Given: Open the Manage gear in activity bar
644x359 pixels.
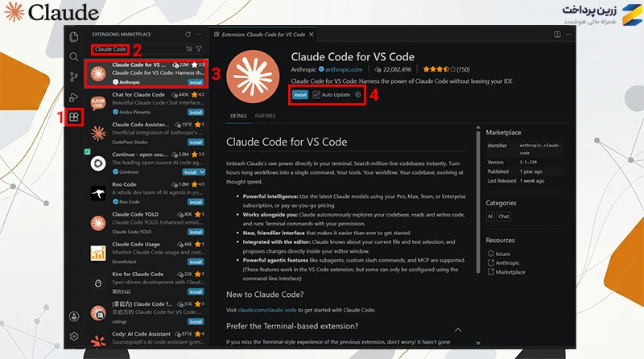Looking at the screenshot, I should click(74, 336).
